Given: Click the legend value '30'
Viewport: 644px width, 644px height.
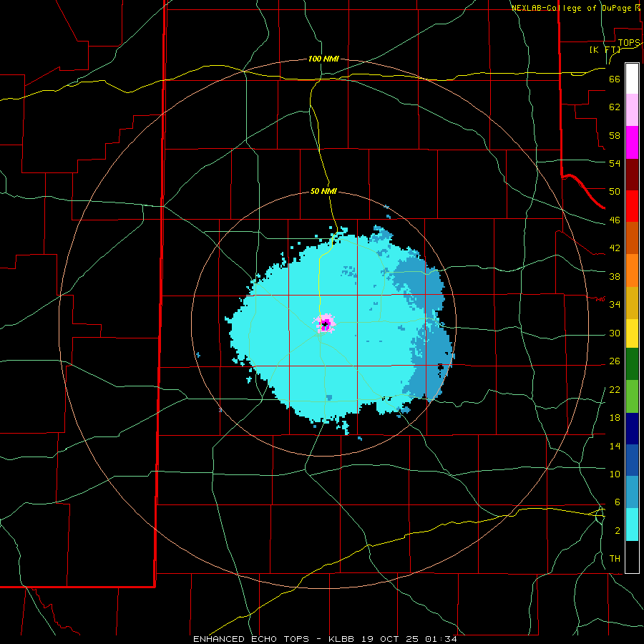Looking at the screenshot, I should coord(615,333).
